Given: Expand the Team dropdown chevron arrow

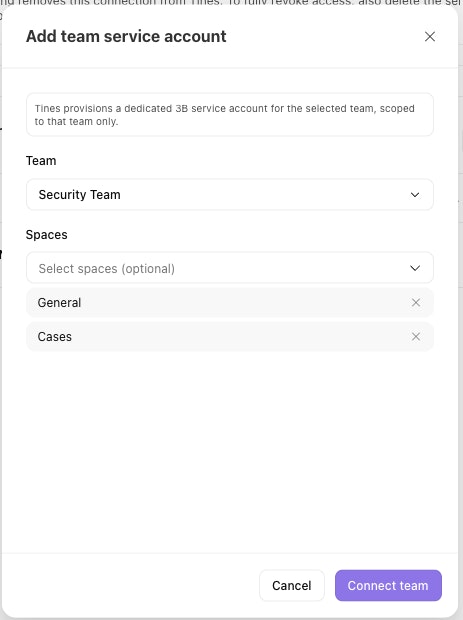Looking at the screenshot, I should [x=415, y=195].
